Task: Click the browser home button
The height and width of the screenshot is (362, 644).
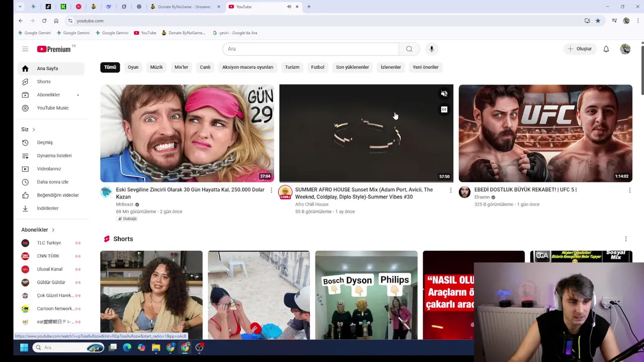Action: click(x=56, y=21)
